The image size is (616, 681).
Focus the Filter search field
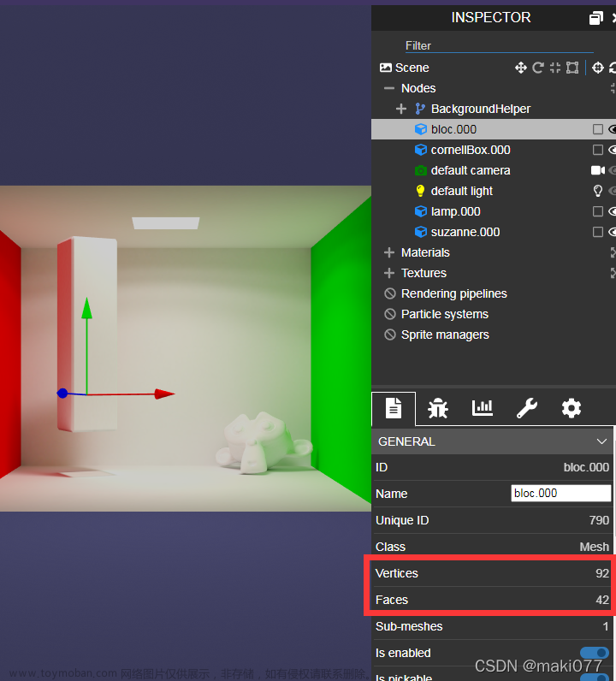500,45
